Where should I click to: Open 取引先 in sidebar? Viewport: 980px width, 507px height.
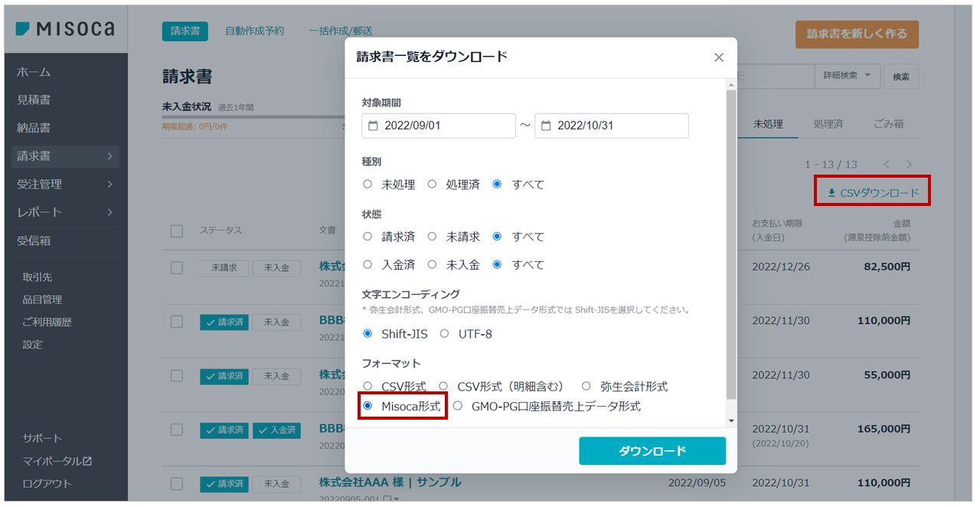coord(38,277)
